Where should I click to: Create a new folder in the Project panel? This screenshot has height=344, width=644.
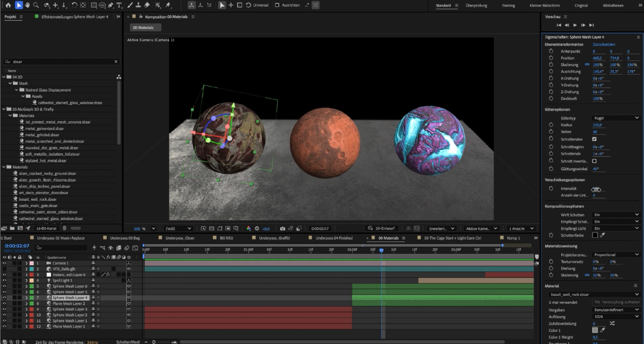pyautogui.click(x=12, y=228)
